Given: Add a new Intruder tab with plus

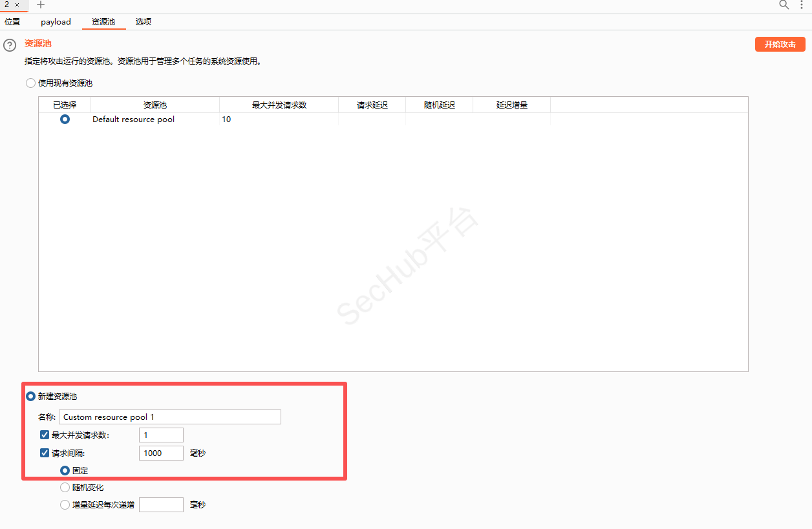Looking at the screenshot, I should (41, 5).
